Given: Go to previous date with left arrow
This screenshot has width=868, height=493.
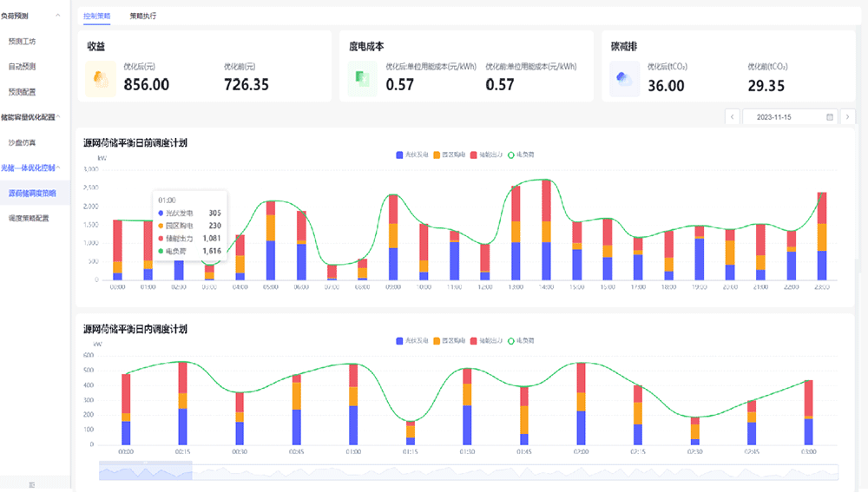Looking at the screenshot, I should coord(733,116).
